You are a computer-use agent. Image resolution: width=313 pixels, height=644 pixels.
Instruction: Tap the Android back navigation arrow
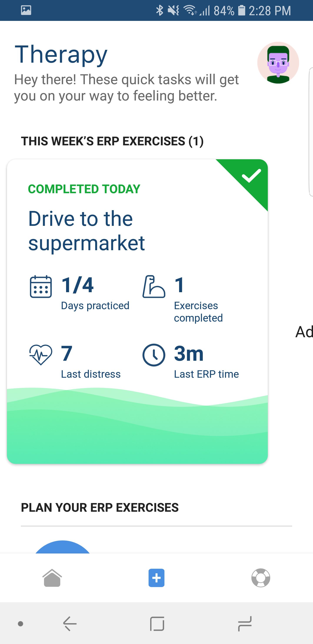point(70,624)
